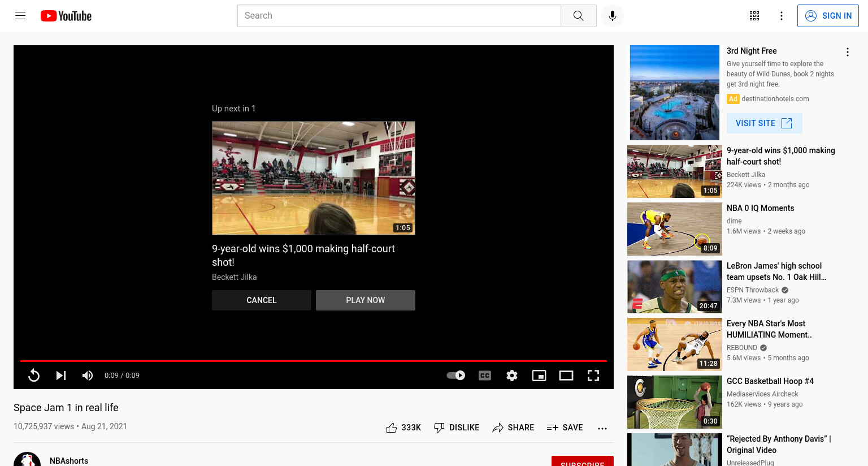Enable miniplayer mode
Image resolution: width=868 pixels, height=466 pixels.
(539, 376)
